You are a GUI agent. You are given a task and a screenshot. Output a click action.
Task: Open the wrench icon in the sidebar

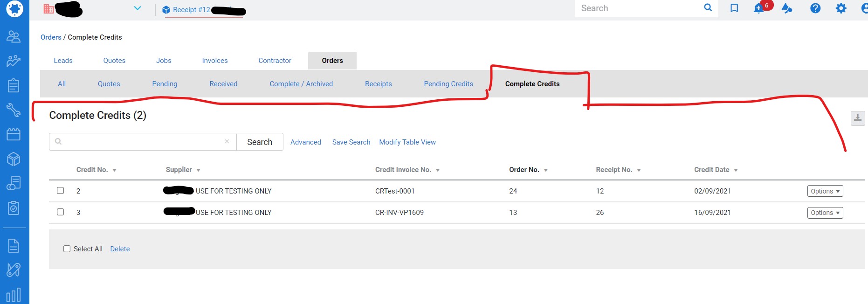click(14, 110)
